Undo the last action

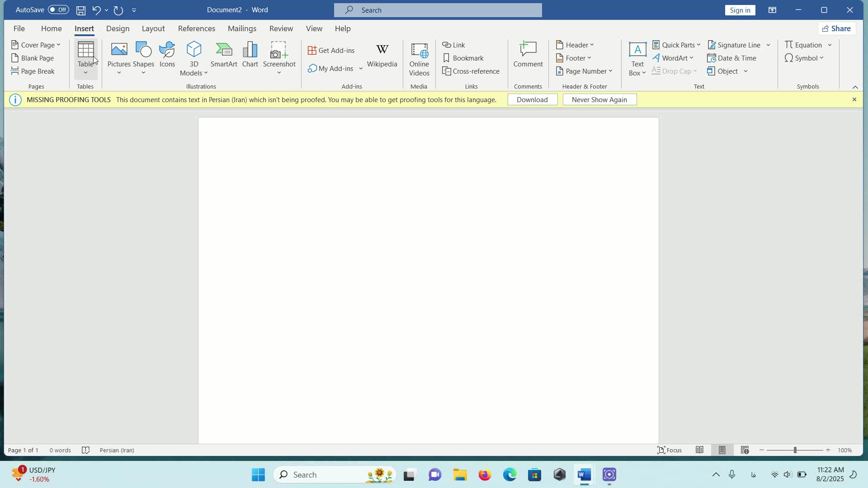pos(96,10)
